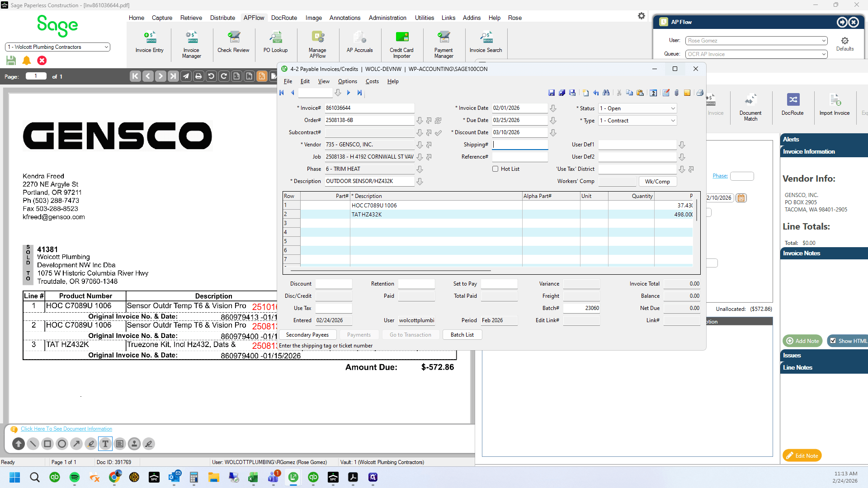This screenshot has width=868, height=488.
Task: Open the DocRoute ribbon tab
Action: point(284,18)
